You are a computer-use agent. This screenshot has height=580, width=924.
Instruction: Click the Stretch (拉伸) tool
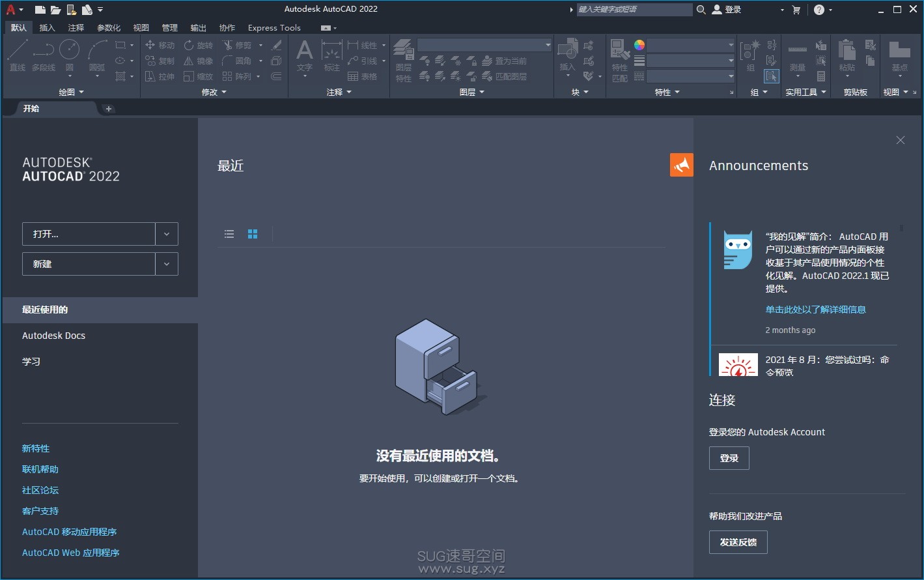point(160,76)
